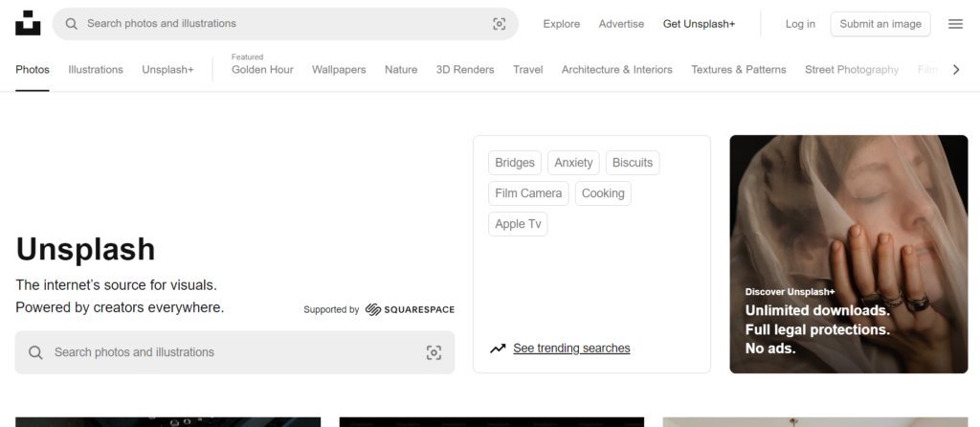This screenshot has height=427, width=980.
Task: Click the visual search icon in hero search
Action: point(434,352)
